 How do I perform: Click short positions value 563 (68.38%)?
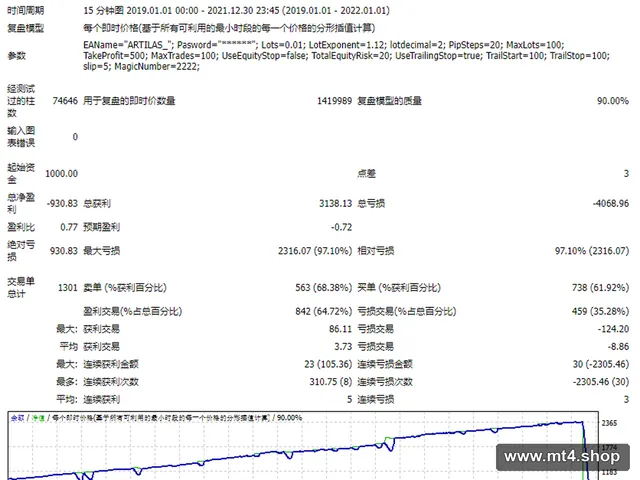(323, 288)
